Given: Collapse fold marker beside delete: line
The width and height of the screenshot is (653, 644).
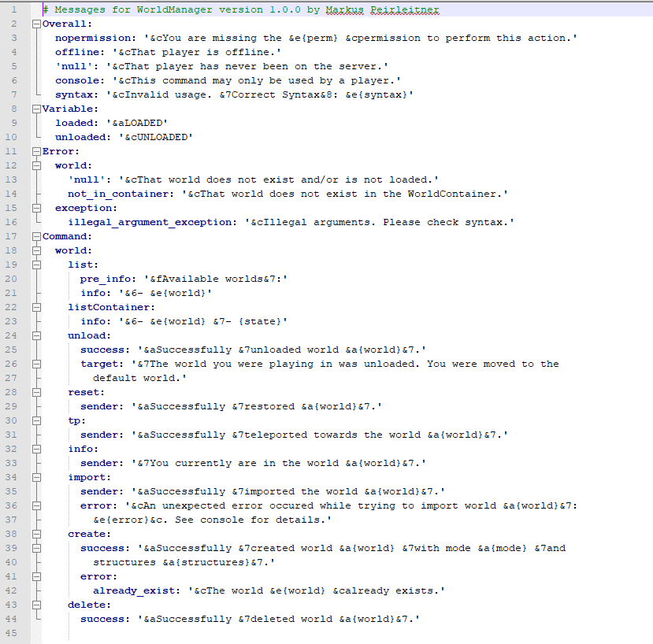Looking at the screenshot, I should [x=37, y=604].
